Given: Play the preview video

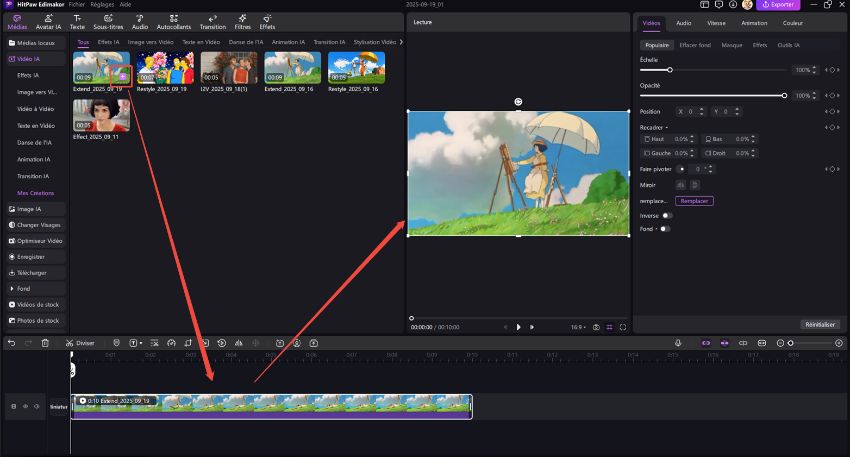Looking at the screenshot, I should click(518, 327).
